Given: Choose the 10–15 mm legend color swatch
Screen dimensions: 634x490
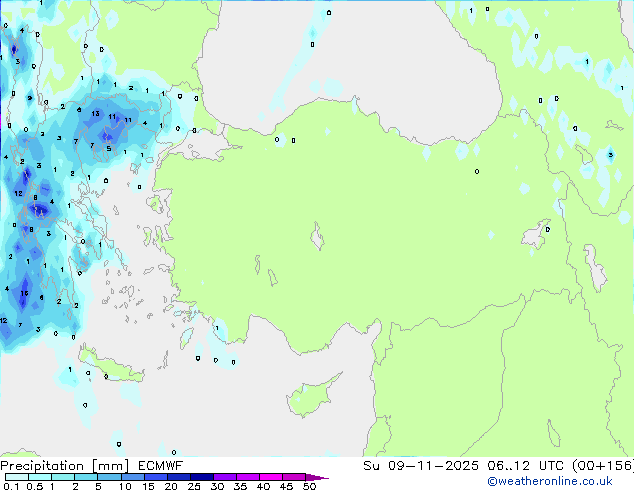Looking at the screenshot, I should pos(132,477).
